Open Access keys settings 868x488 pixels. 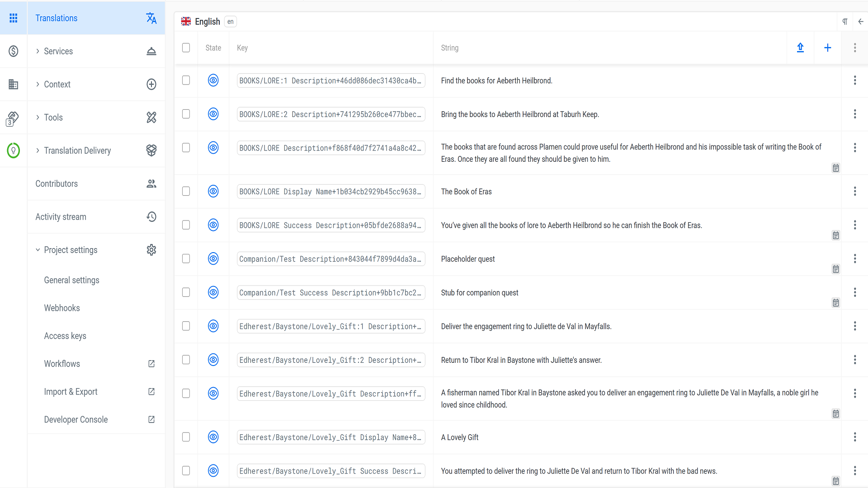point(65,336)
